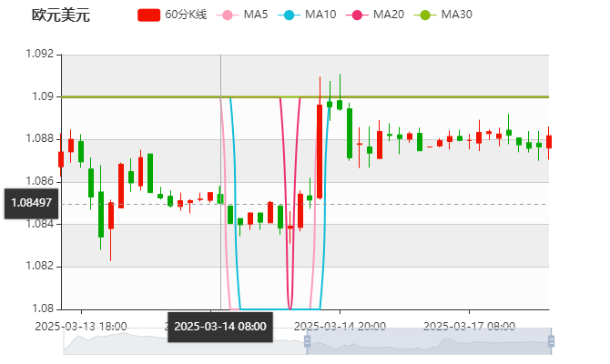The image size is (610, 364).
Task: Click the MA10 cyan legend marker
Action: pos(289,15)
